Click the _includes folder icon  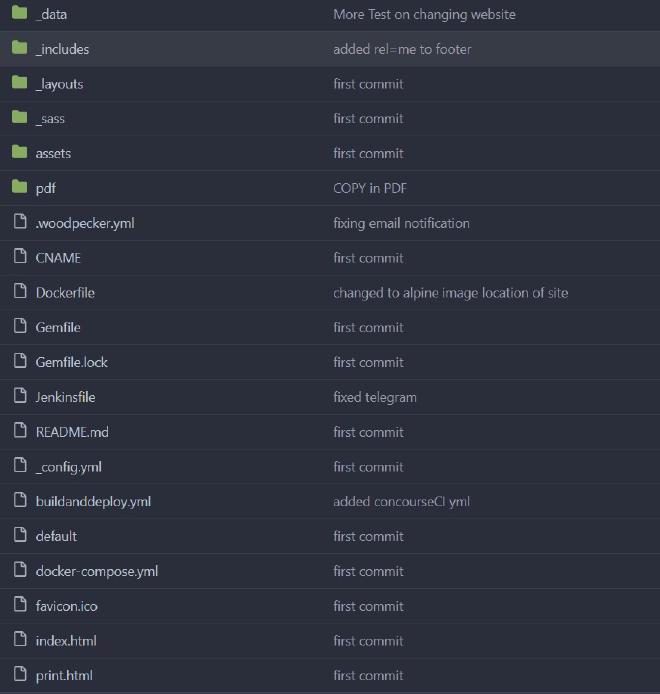[19, 49]
